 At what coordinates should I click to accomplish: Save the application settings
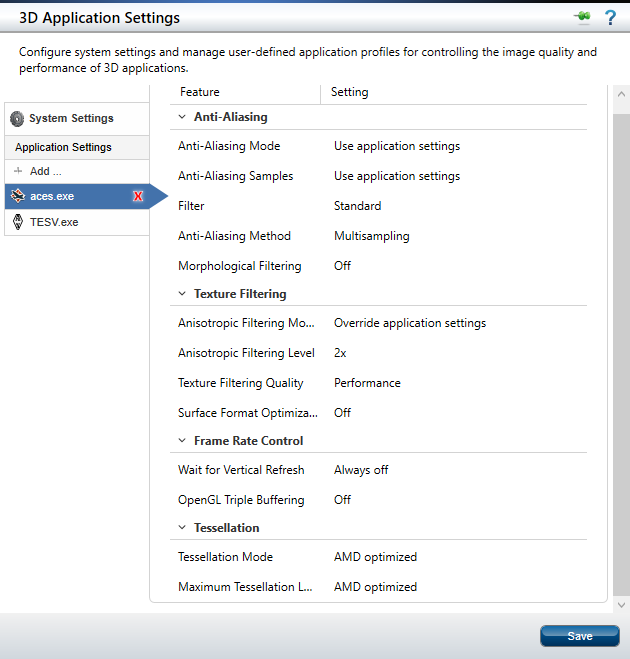pyautogui.click(x=579, y=636)
